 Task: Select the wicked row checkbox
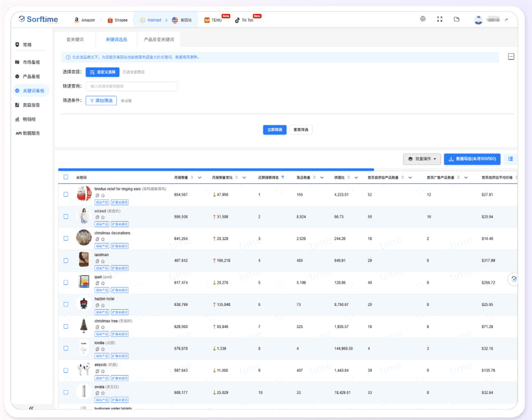pyautogui.click(x=66, y=217)
